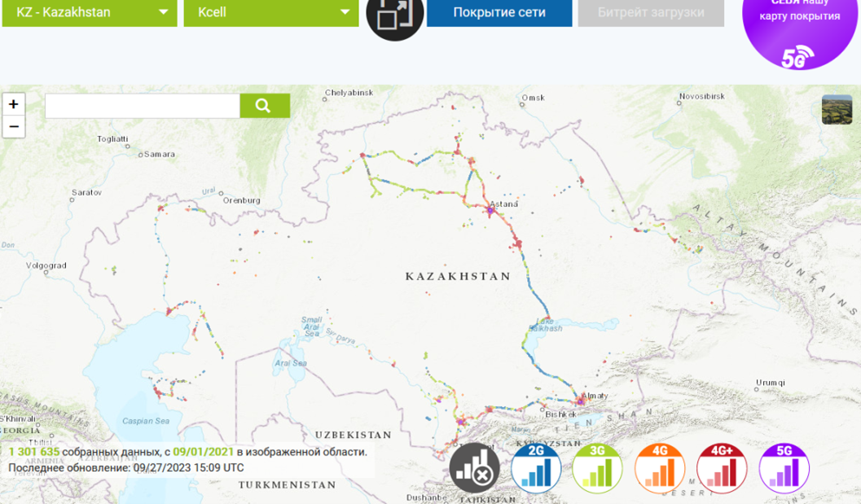The height and width of the screenshot is (504, 861).
Task: Toggle the 3G coverage layer
Action: pyautogui.click(x=597, y=468)
